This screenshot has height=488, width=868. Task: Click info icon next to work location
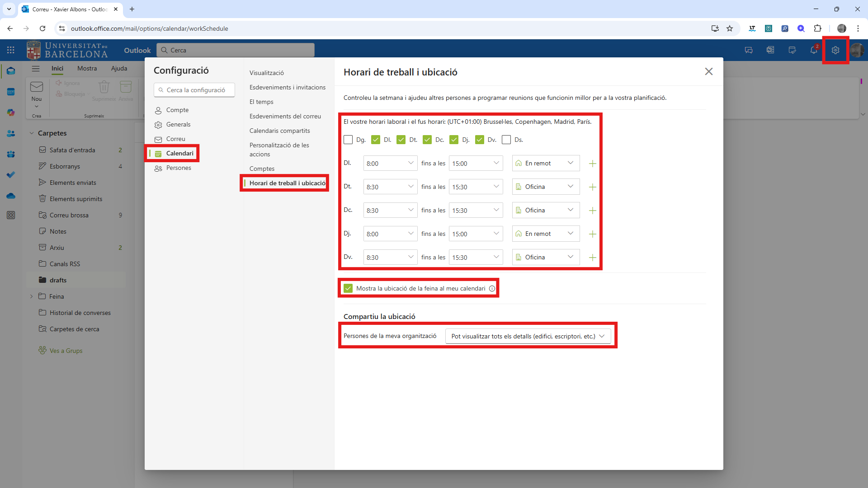(x=492, y=288)
